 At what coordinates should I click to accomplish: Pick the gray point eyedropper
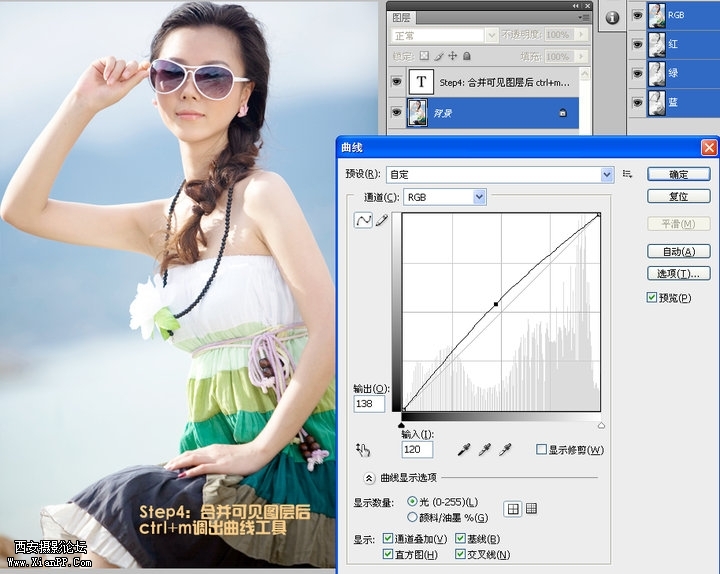[484, 450]
